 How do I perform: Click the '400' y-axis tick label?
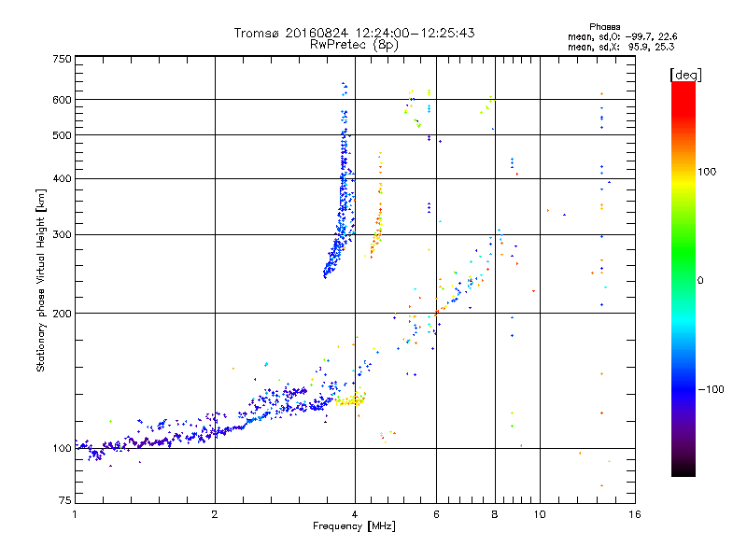pyautogui.click(x=63, y=178)
